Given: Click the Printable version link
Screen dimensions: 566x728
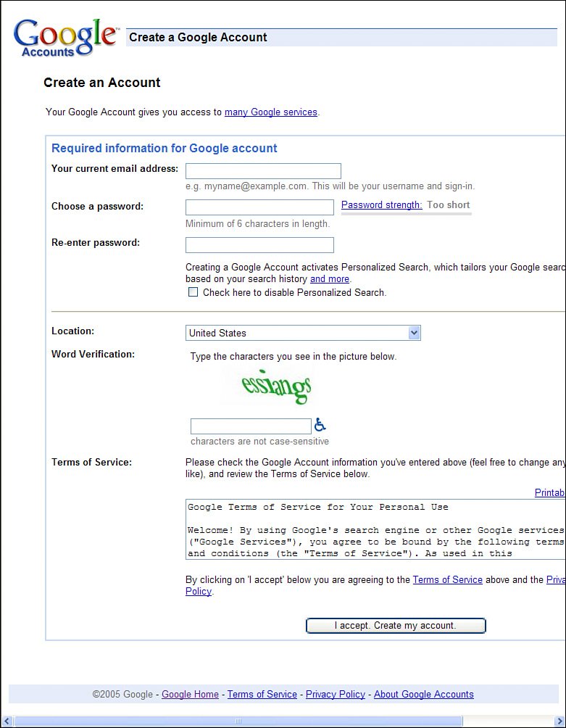Looking at the screenshot, I should pyautogui.click(x=550, y=492).
